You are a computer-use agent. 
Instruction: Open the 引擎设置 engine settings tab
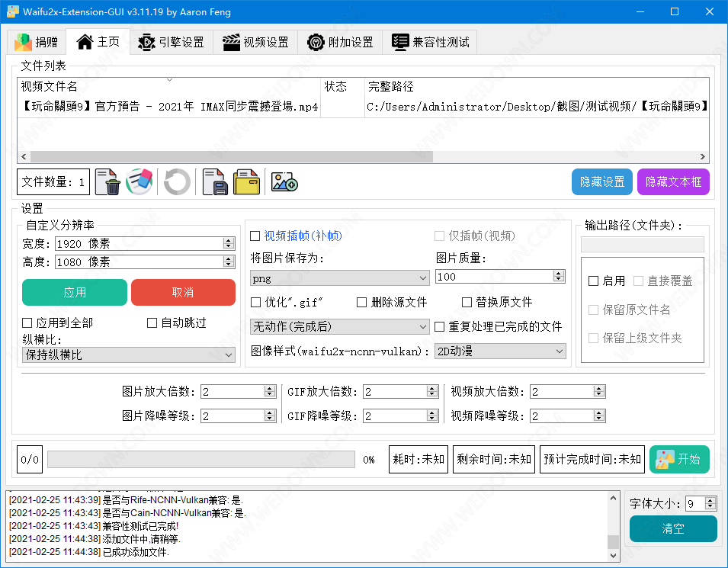click(x=172, y=42)
